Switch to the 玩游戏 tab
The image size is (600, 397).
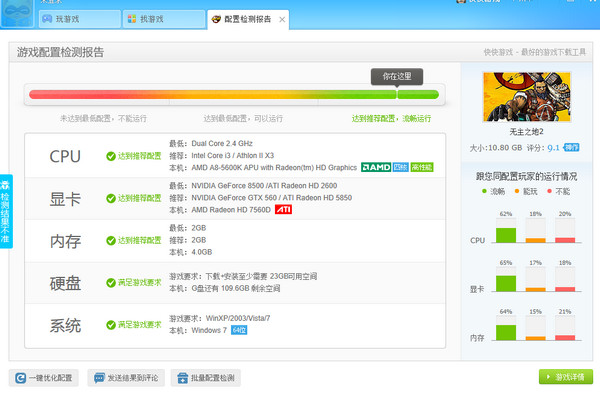point(80,19)
